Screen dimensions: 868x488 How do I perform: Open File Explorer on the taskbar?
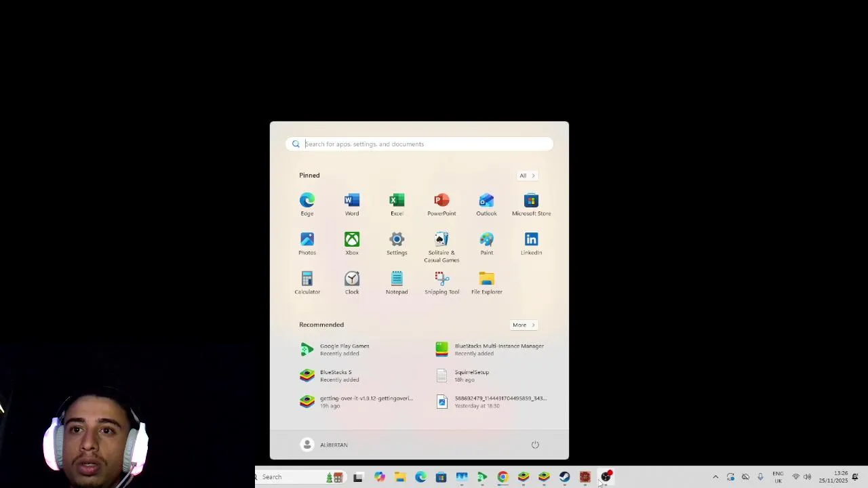pos(400,477)
